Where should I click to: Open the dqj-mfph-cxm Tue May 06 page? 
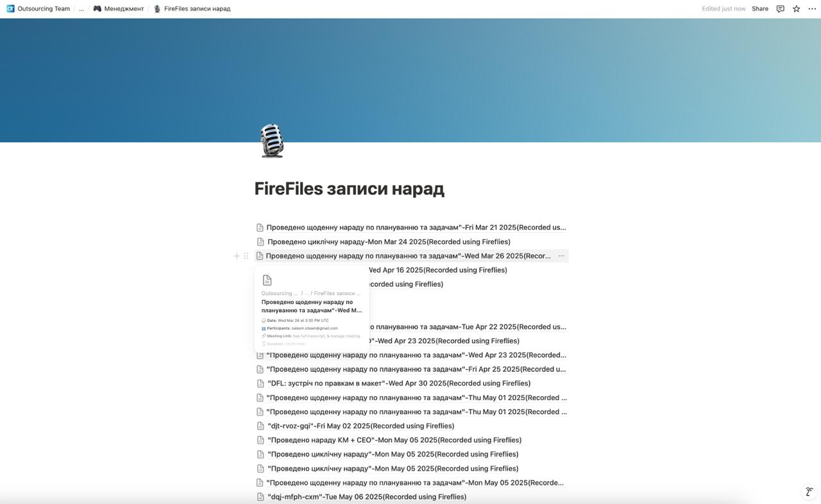366,497
